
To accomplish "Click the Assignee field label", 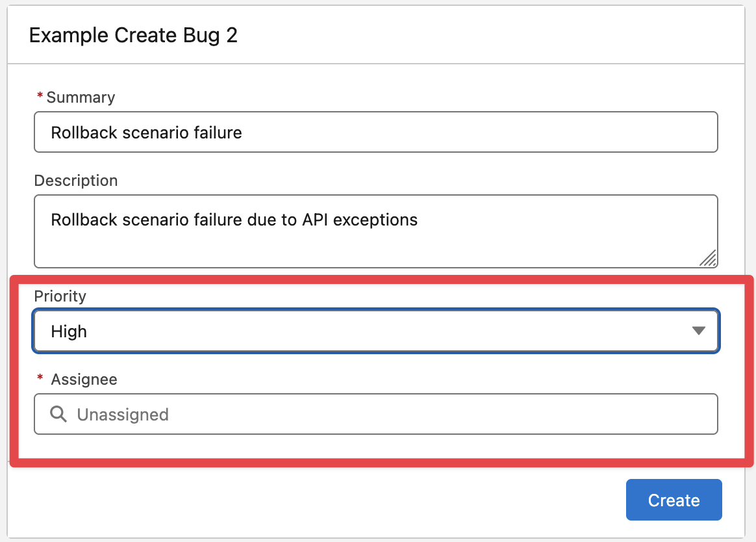I will tap(84, 380).
